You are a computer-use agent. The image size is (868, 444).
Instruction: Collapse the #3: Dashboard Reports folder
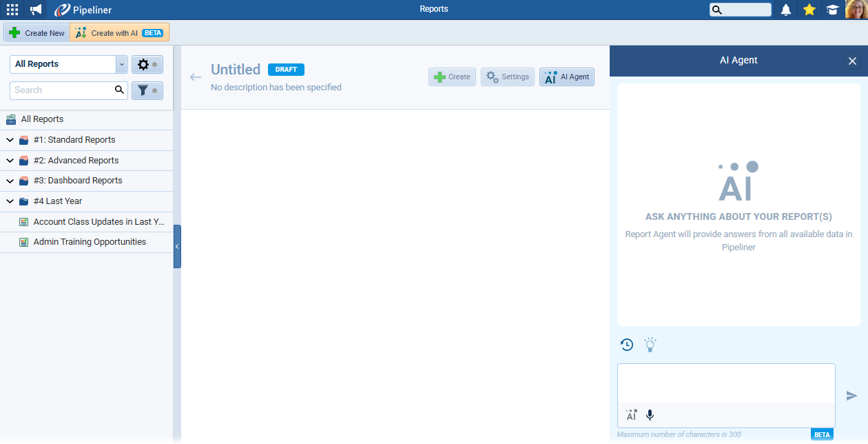click(x=10, y=181)
